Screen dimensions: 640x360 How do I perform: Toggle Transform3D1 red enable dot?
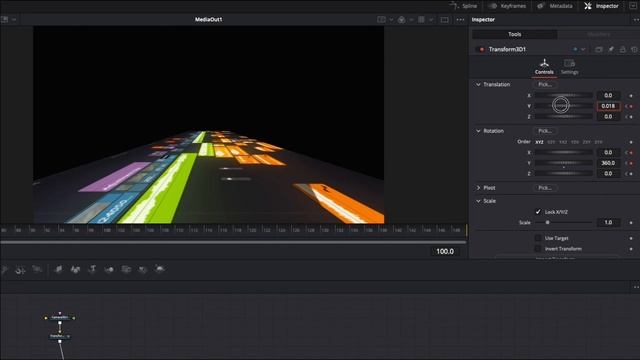482,49
